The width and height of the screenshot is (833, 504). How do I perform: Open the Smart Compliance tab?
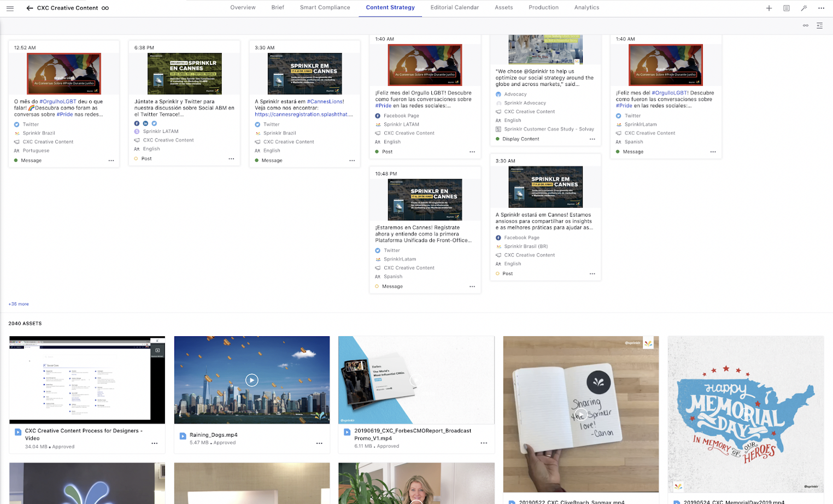pyautogui.click(x=325, y=8)
